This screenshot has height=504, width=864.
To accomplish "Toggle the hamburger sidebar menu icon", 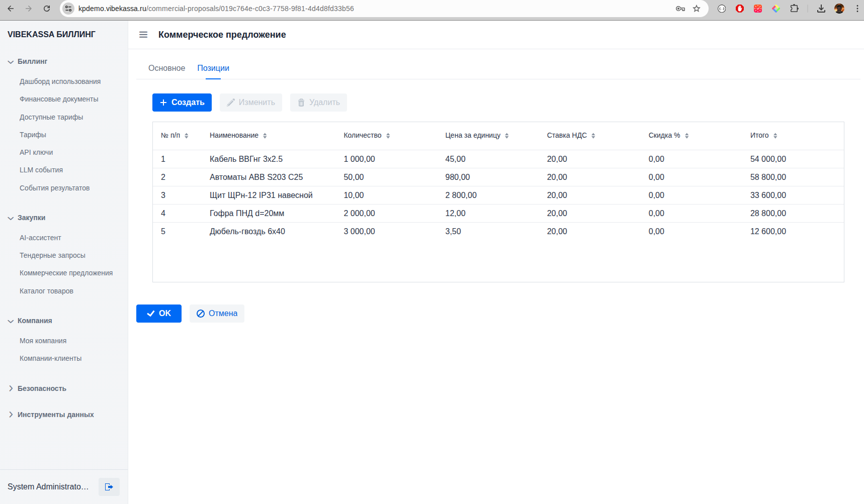I will (x=143, y=35).
